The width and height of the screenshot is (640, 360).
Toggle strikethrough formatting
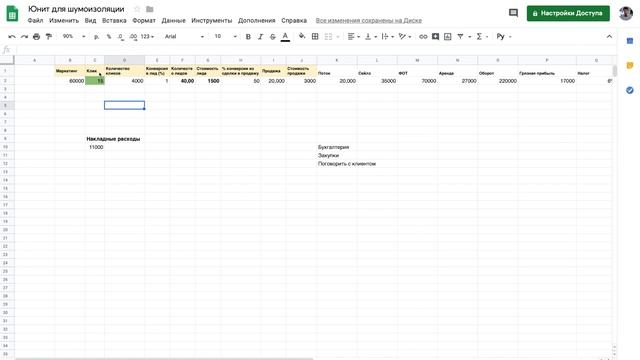273,37
